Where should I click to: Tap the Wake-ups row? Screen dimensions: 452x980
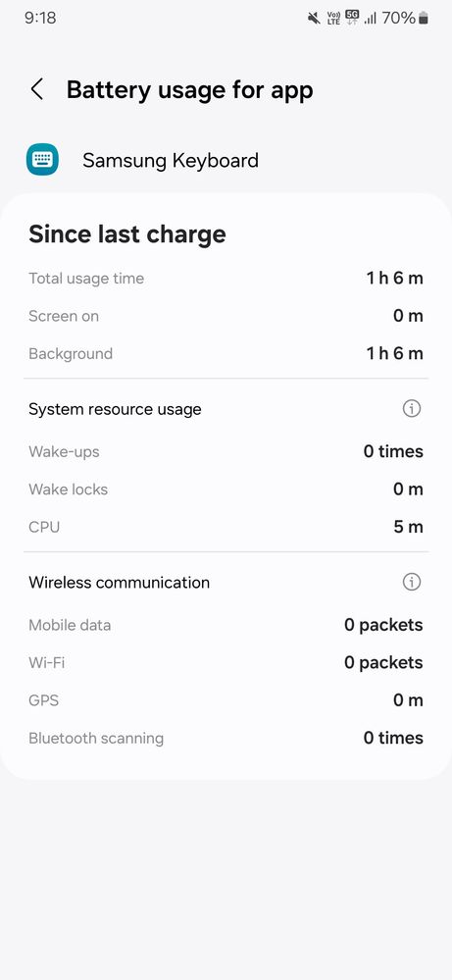point(226,451)
